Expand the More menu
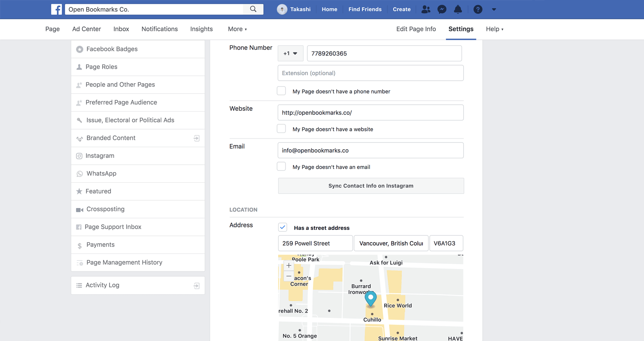Screen dimensions: 644x341 point(237,29)
